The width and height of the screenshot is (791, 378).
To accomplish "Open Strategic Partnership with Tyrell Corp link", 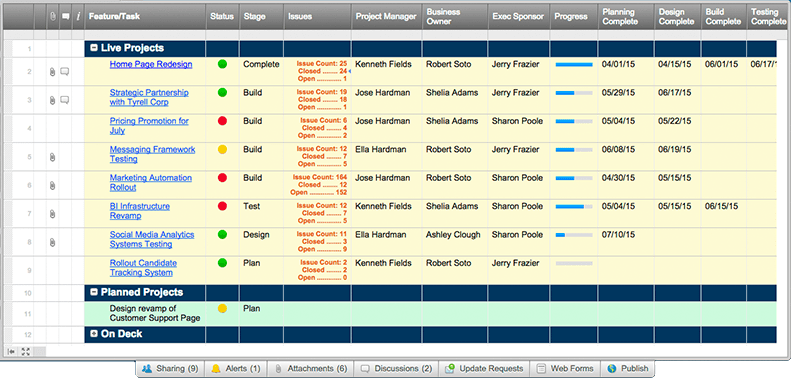I will pos(149,97).
